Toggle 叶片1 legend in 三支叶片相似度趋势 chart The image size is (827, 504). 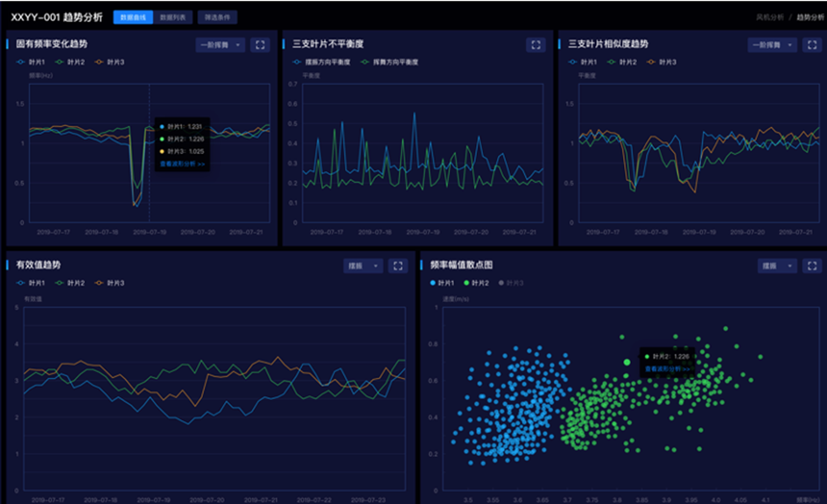coord(583,62)
